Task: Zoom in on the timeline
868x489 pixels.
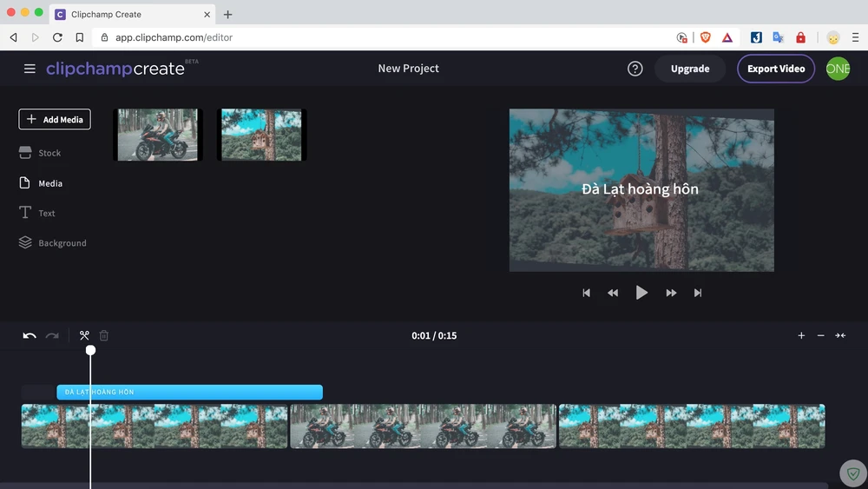Action: click(801, 336)
